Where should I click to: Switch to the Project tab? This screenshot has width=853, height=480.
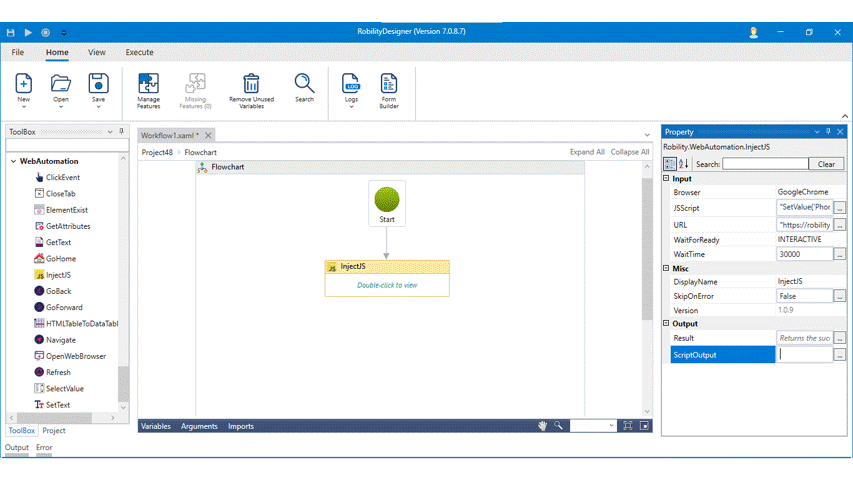click(x=54, y=431)
